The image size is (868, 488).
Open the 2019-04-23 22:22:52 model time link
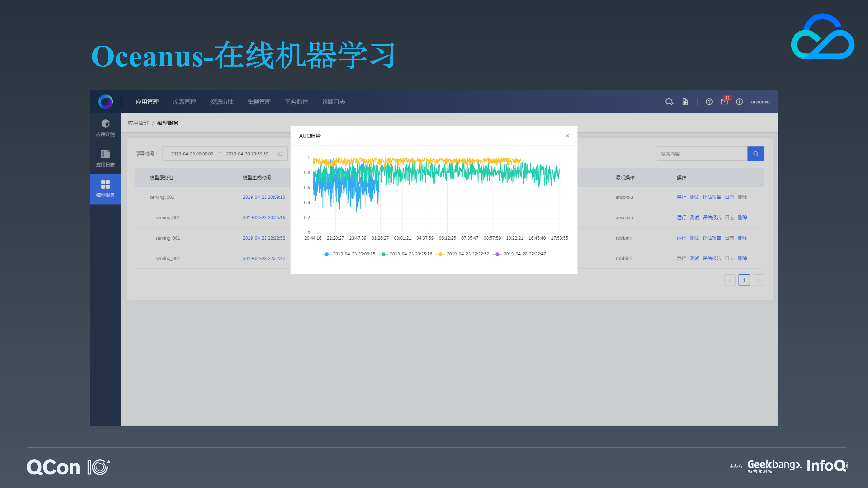coord(264,238)
